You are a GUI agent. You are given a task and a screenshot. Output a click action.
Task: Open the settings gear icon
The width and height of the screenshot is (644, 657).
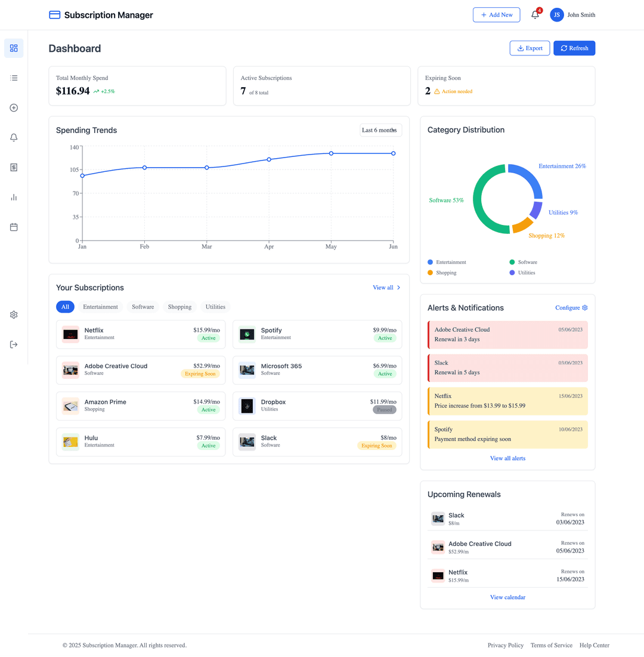[14, 314]
